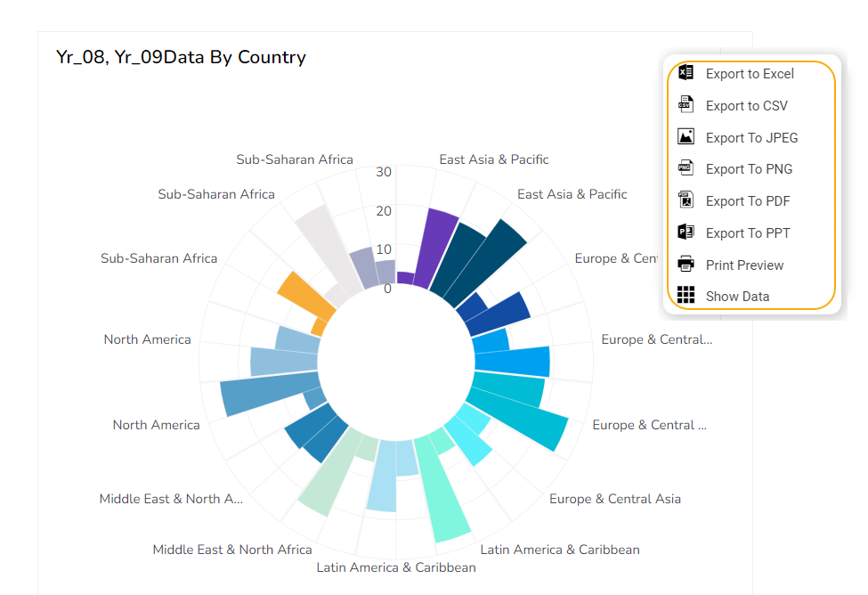Click the data grid icon
The height and width of the screenshot is (595, 868).
point(685,296)
